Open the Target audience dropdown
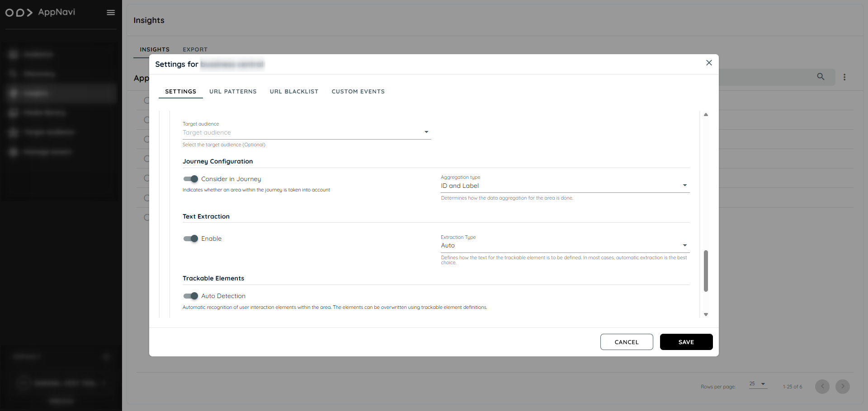 pos(307,132)
